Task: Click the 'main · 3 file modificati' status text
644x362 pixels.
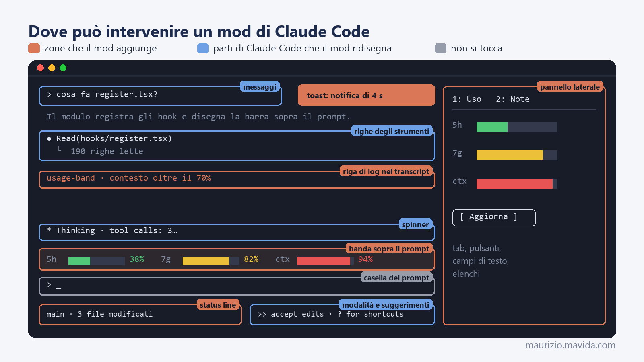Action: [99, 314]
